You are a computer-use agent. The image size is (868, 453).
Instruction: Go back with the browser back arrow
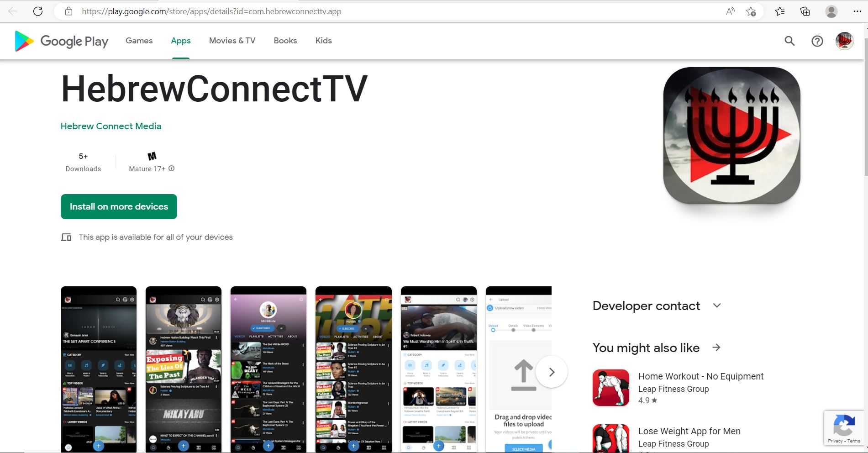click(13, 11)
